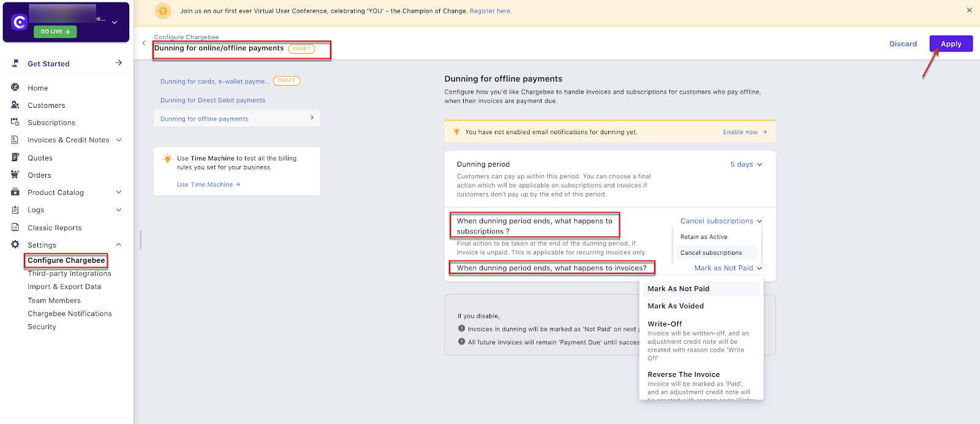The height and width of the screenshot is (424, 980).
Task: Choose Mark As Voided option
Action: point(676,306)
